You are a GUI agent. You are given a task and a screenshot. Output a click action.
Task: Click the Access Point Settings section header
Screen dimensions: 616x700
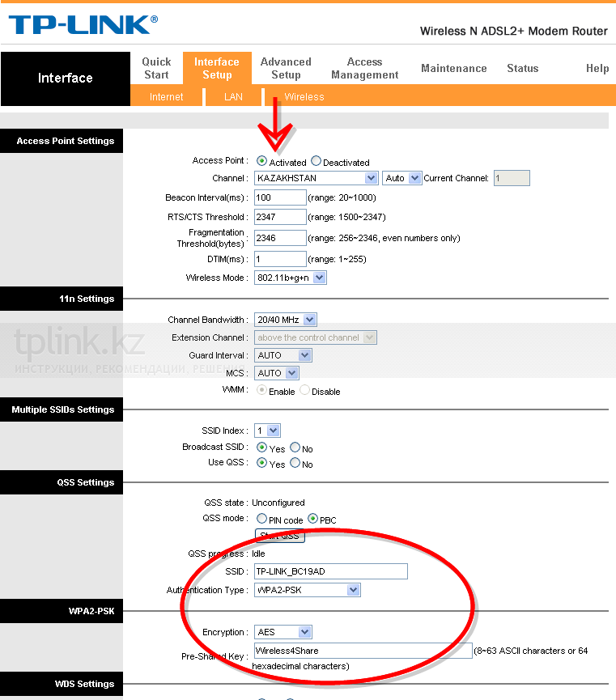62,141
